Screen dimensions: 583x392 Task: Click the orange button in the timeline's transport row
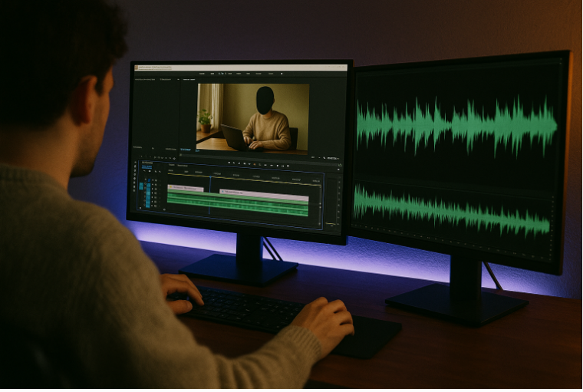(x=255, y=163)
